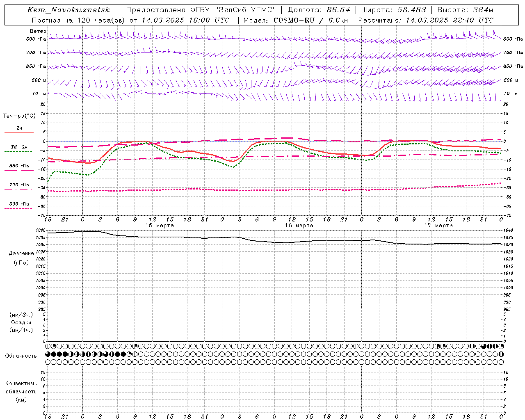Click the '15 марта' date label

160,226
